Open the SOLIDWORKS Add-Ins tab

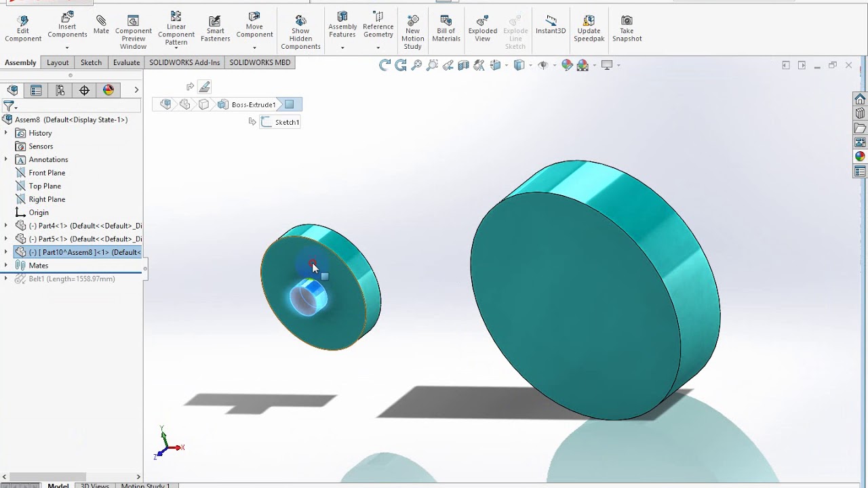[184, 62]
